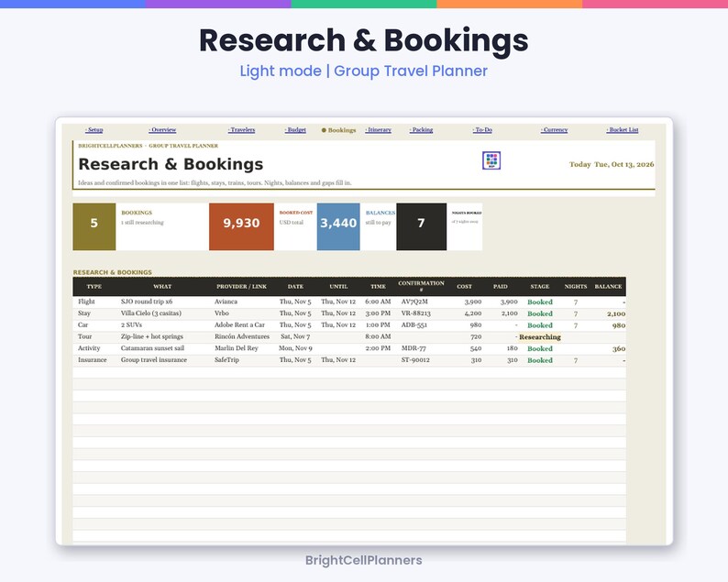
Task: Go to the Bucket List link
Action: 623,130
